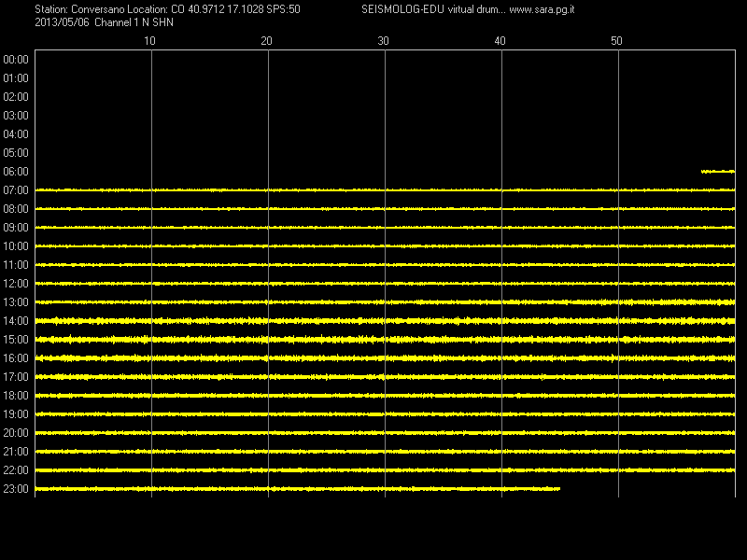The width and height of the screenshot is (747, 560).
Task: Click the minute marker labeled 50
Action: click(x=616, y=41)
